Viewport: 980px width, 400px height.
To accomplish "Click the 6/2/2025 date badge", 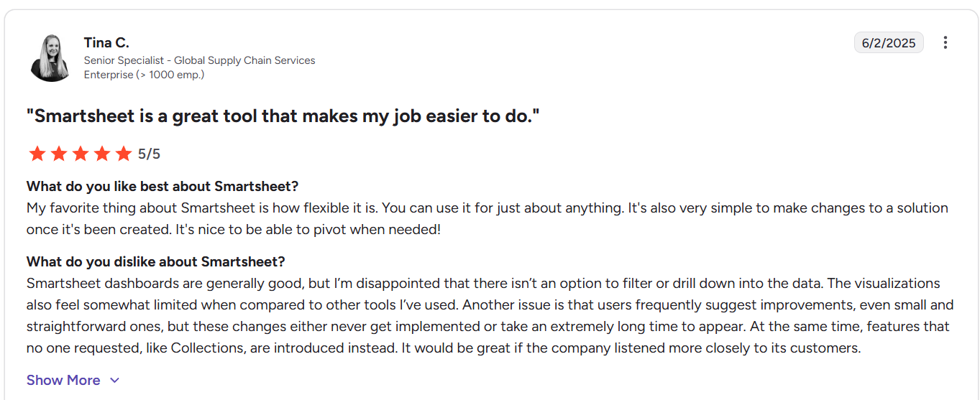I will (889, 43).
